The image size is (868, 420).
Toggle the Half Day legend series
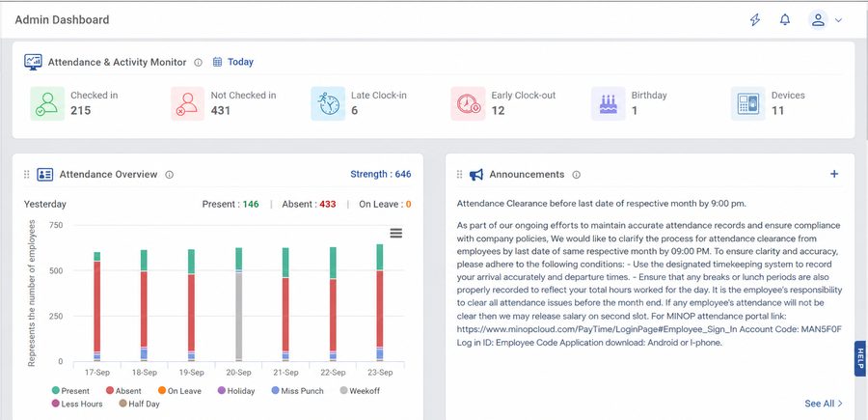(139, 404)
